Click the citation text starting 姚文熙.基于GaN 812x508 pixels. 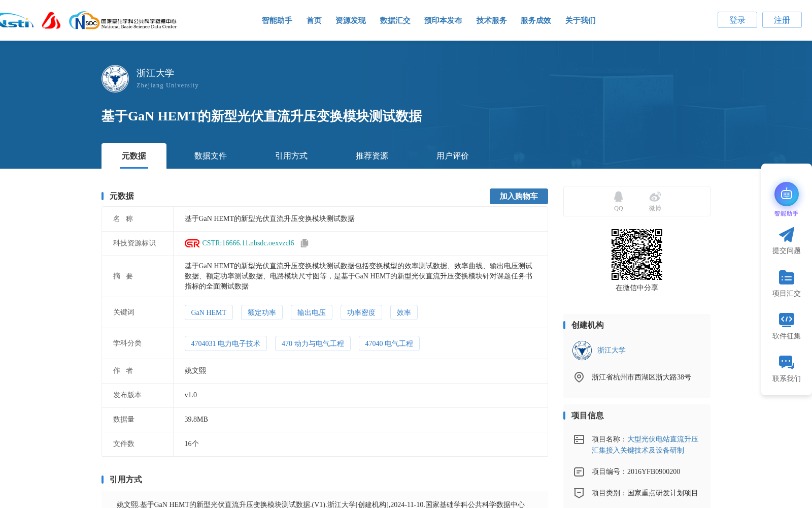(x=321, y=504)
